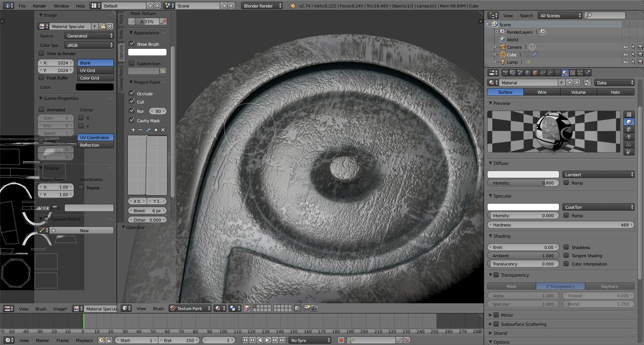The height and width of the screenshot is (345, 644).
Task: Open the World properties tab icon
Action: 527,73
